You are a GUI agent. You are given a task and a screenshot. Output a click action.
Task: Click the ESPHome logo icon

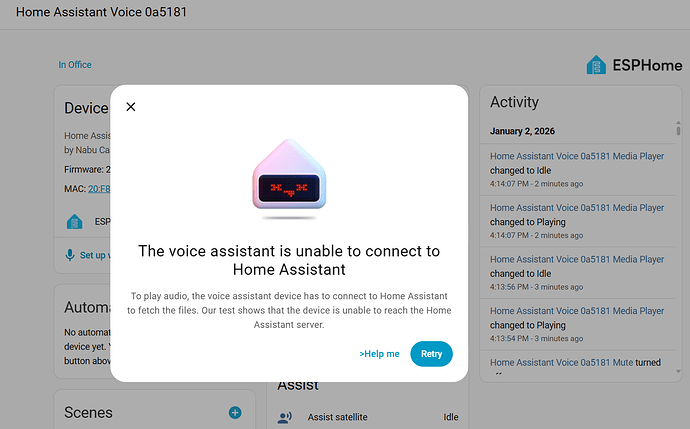tap(596, 65)
